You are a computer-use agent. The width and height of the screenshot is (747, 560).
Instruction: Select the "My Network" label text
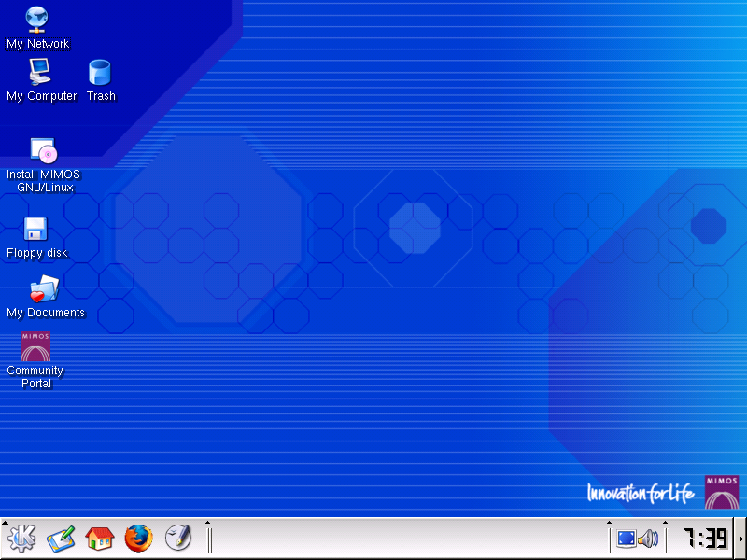tap(37, 44)
